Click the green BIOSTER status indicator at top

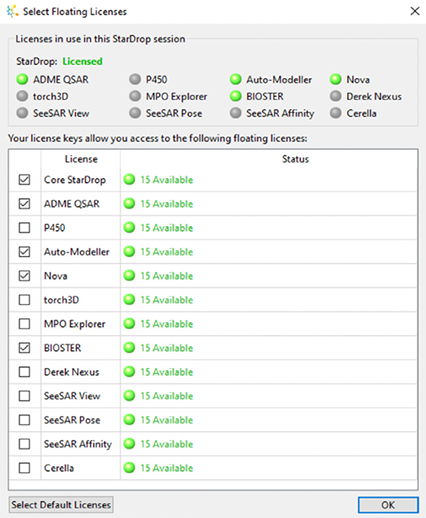[x=235, y=96]
